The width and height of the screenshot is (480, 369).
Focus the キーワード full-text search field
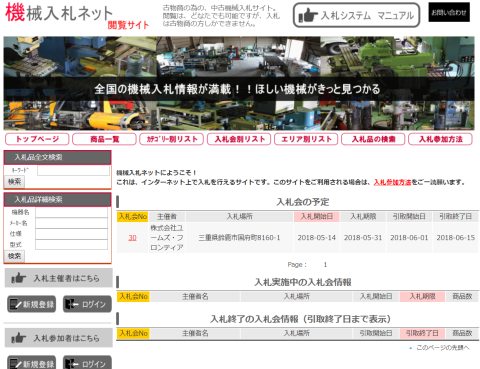coord(73,170)
